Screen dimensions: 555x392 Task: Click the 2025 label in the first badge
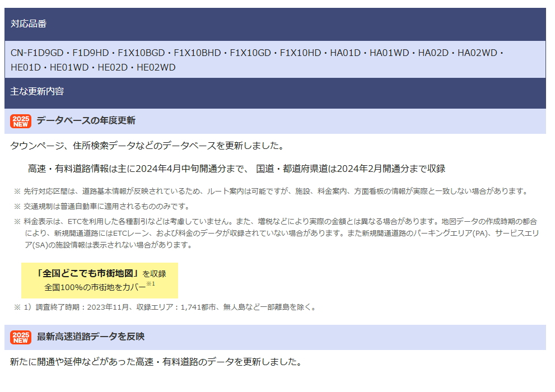[x=20, y=117]
